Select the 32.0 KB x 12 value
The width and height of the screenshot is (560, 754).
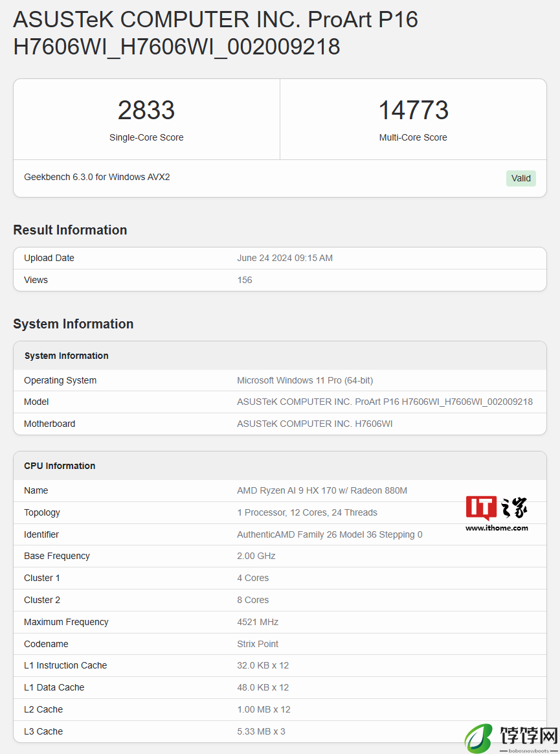(263, 665)
